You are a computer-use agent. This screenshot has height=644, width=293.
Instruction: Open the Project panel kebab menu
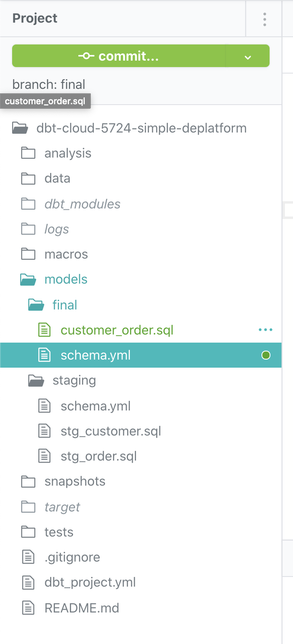point(264,19)
